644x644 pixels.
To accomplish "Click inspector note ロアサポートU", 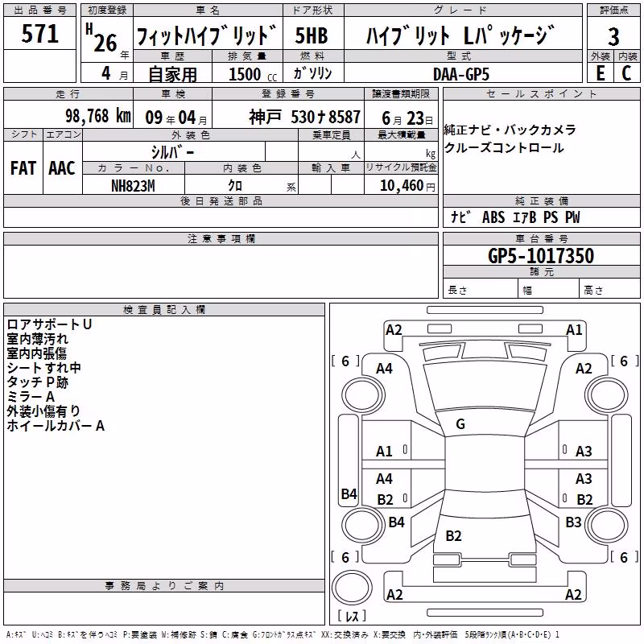I will [49, 324].
